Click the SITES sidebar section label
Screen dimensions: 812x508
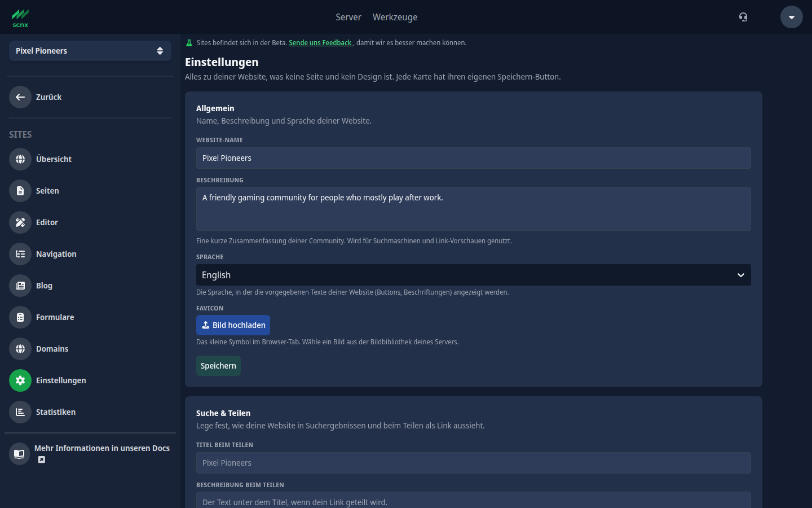[x=20, y=134]
